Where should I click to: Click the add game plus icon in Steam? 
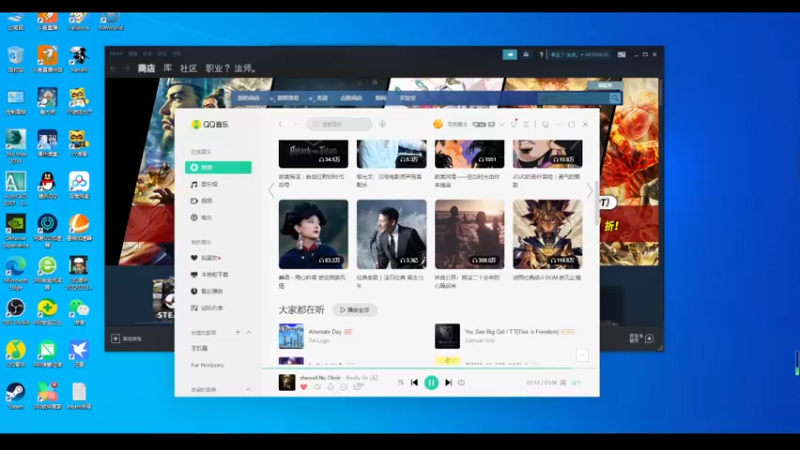116,338
